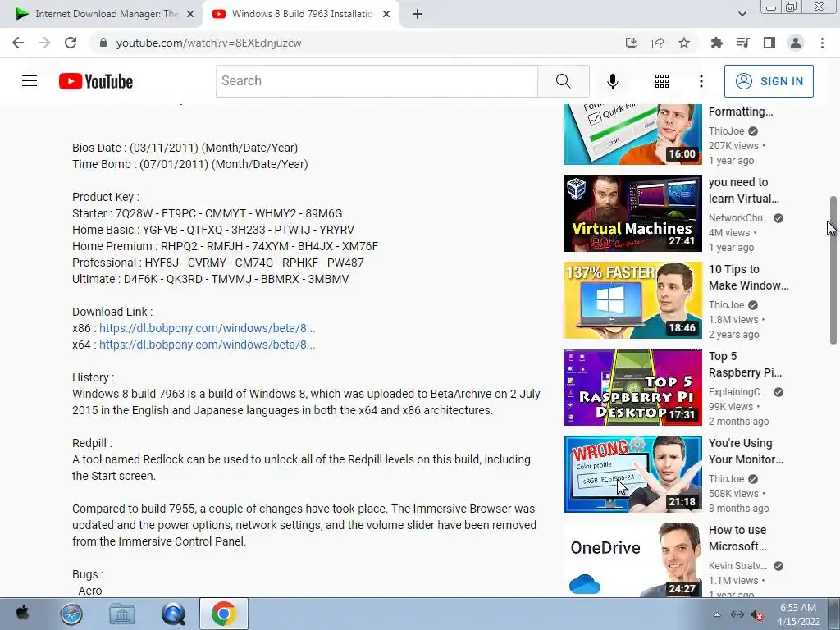Open the media control icon in Chrome toolbar

(x=742, y=43)
